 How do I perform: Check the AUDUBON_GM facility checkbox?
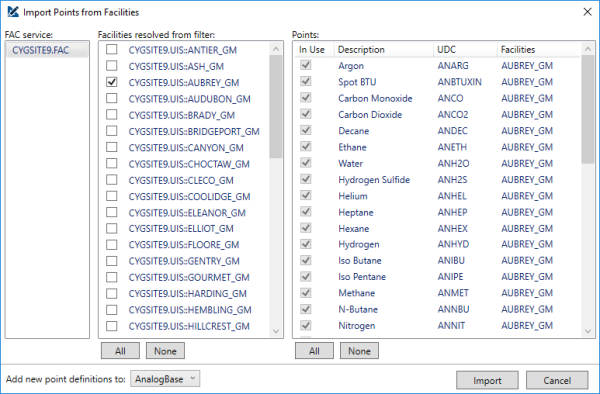point(112,98)
